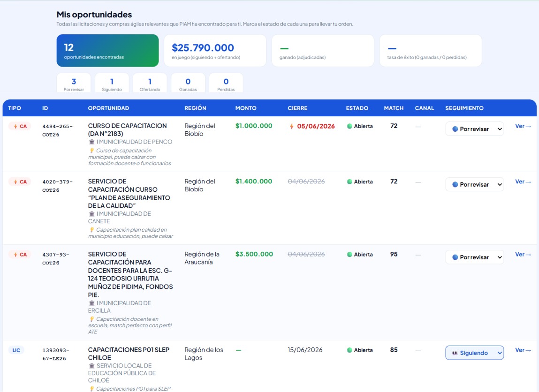This screenshot has height=392, width=539.
Task: Click urgent lightning icon next to 05/06/2026
Action: tap(291, 127)
